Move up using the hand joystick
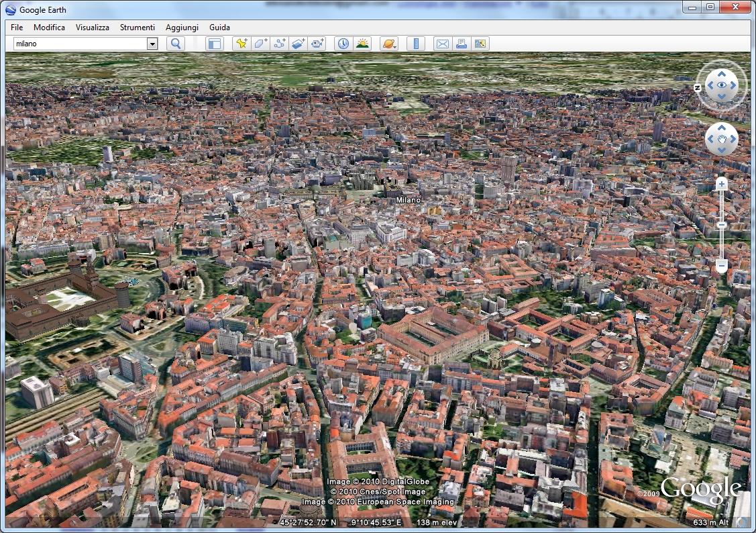This screenshot has width=756, height=533. point(721,128)
